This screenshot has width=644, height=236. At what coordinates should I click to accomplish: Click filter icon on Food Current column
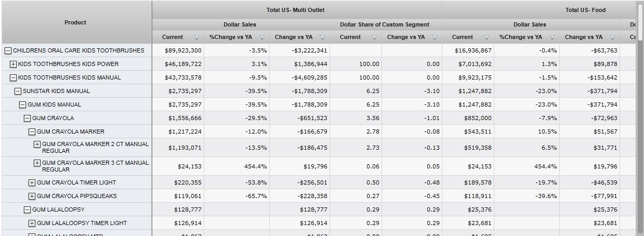coord(487,37)
